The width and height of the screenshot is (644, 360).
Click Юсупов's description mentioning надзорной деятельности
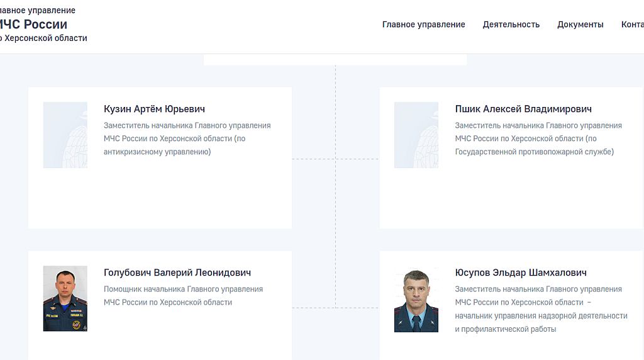(x=541, y=309)
